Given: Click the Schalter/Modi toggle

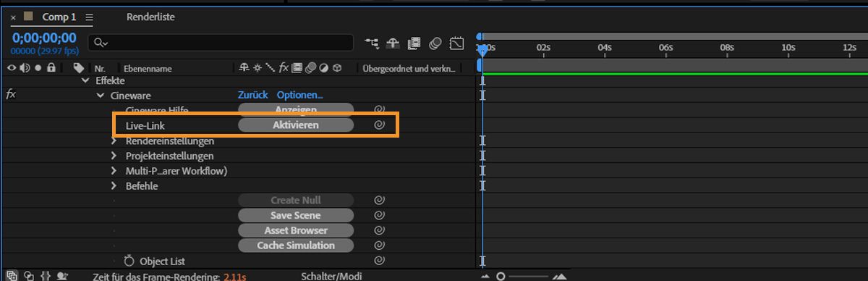Looking at the screenshot, I should pos(331,276).
